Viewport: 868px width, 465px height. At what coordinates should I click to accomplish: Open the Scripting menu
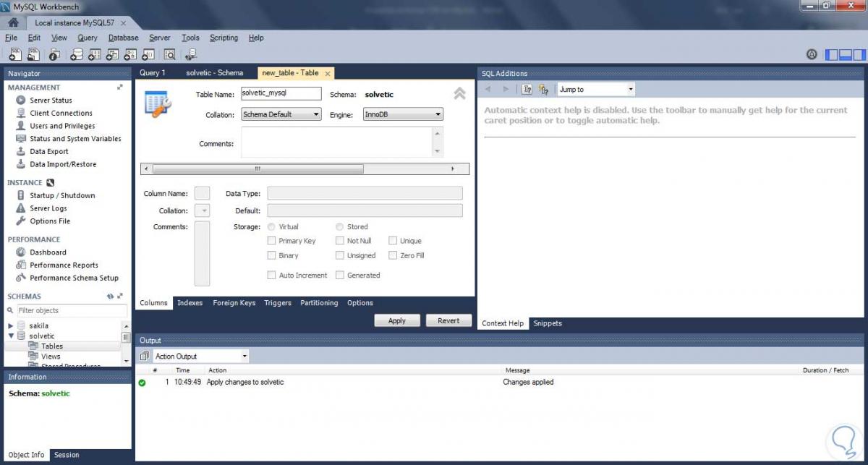224,38
